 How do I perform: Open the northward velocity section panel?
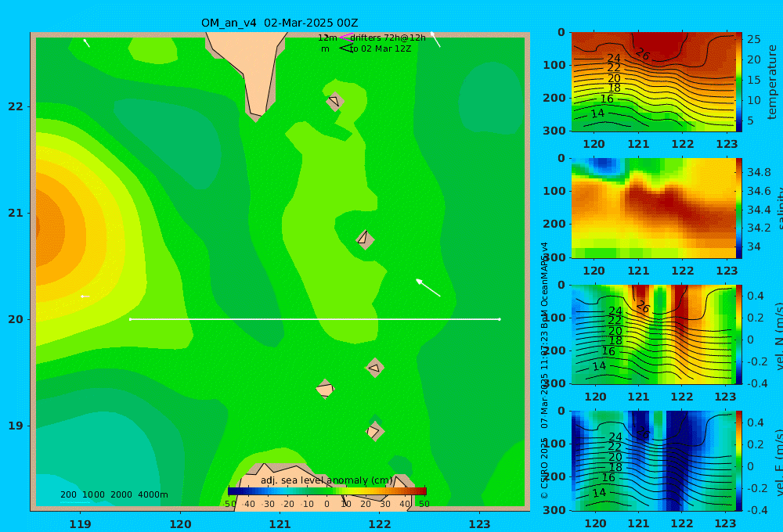tap(653, 334)
